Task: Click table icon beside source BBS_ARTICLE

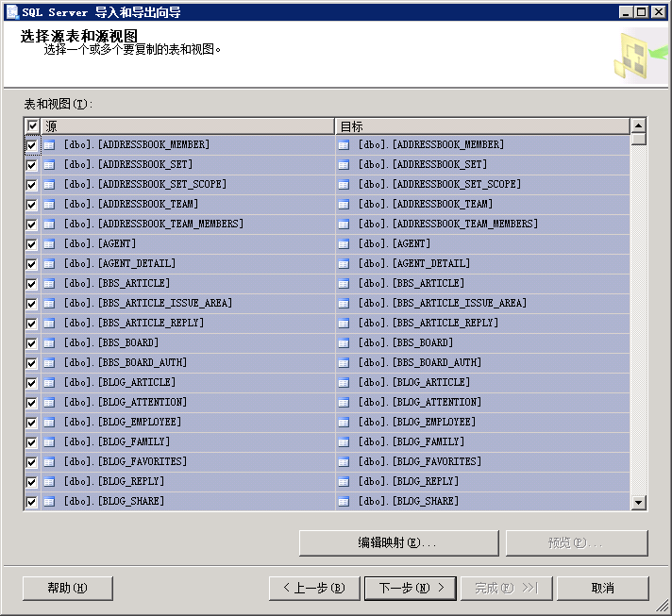Action: point(49,284)
